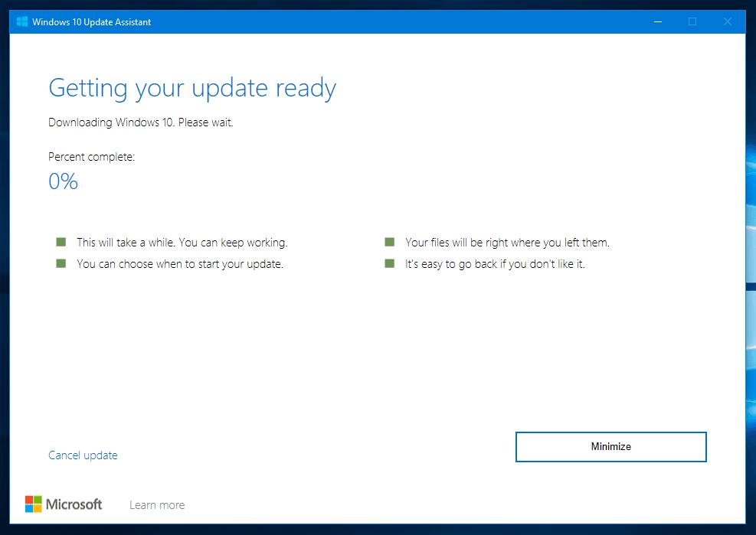This screenshot has height=535, width=756.
Task: Click the Windows logo in title bar
Action: (x=22, y=21)
